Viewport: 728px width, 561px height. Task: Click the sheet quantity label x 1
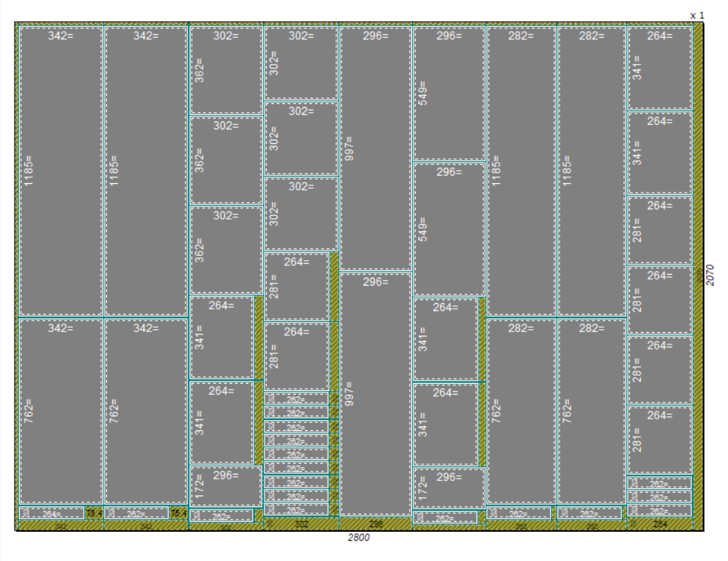697,15
